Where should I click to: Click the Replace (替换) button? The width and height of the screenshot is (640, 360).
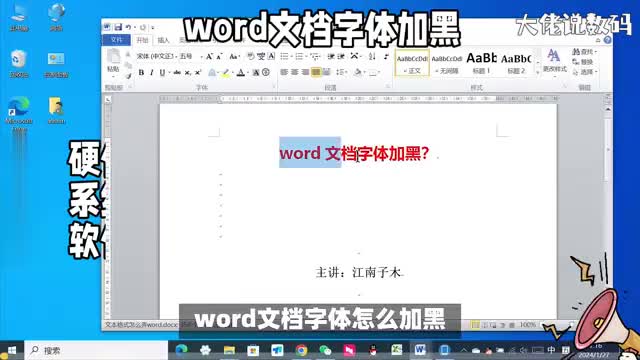[583, 62]
